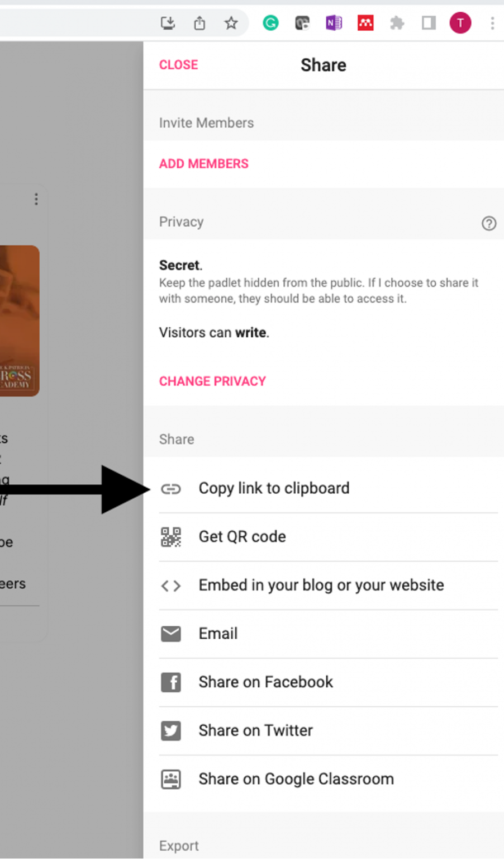Click the QR code icon
This screenshot has width=504, height=859.
click(171, 537)
